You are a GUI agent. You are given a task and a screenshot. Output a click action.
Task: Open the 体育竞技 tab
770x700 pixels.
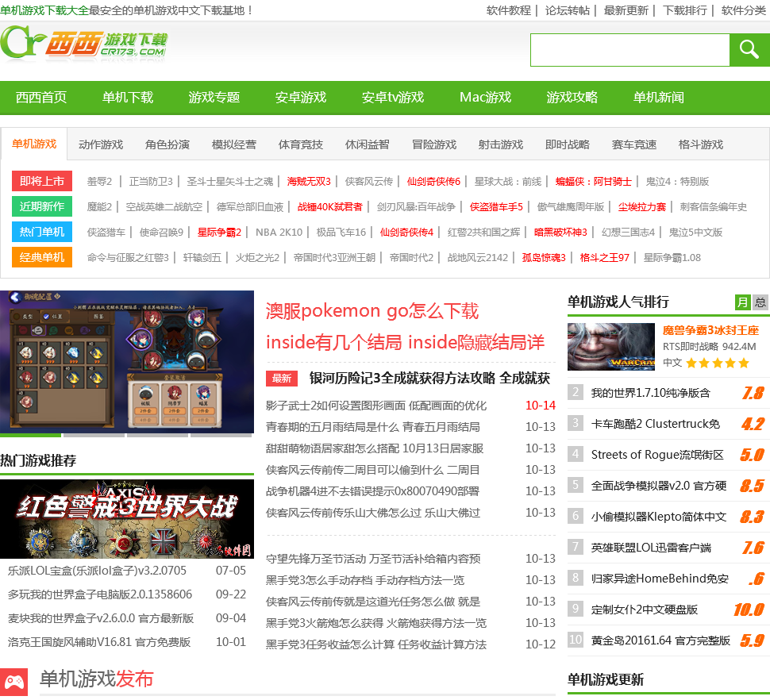[x=301, y=144]
